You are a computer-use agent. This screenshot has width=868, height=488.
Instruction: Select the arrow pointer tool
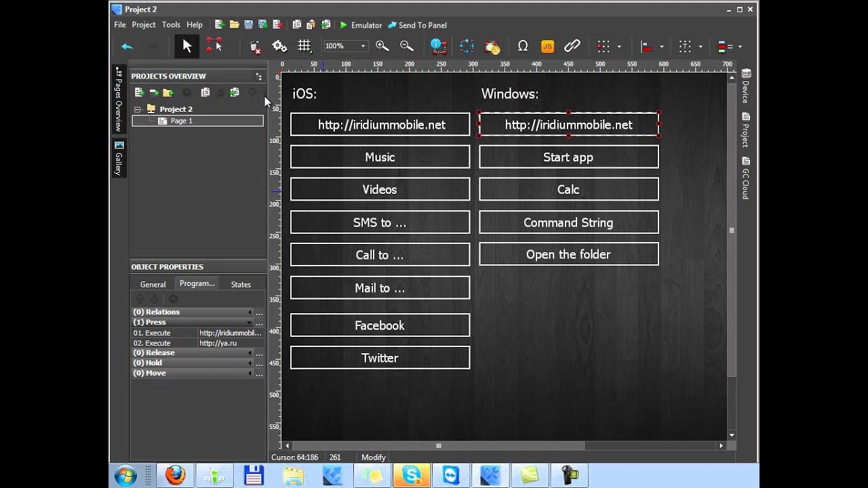(x=187, y=46)
